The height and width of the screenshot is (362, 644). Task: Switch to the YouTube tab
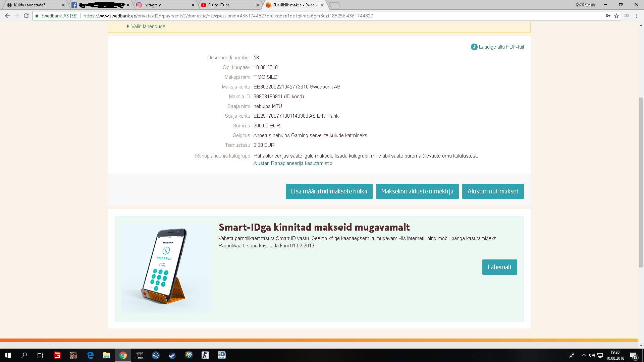pos(230,5)
